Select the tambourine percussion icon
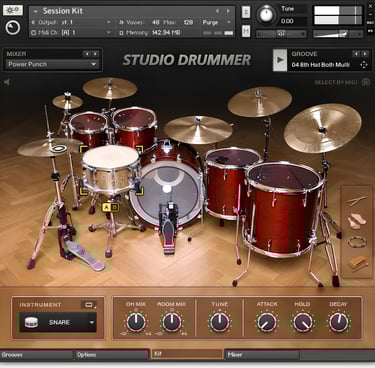375x368 pixels. [357, 242]
